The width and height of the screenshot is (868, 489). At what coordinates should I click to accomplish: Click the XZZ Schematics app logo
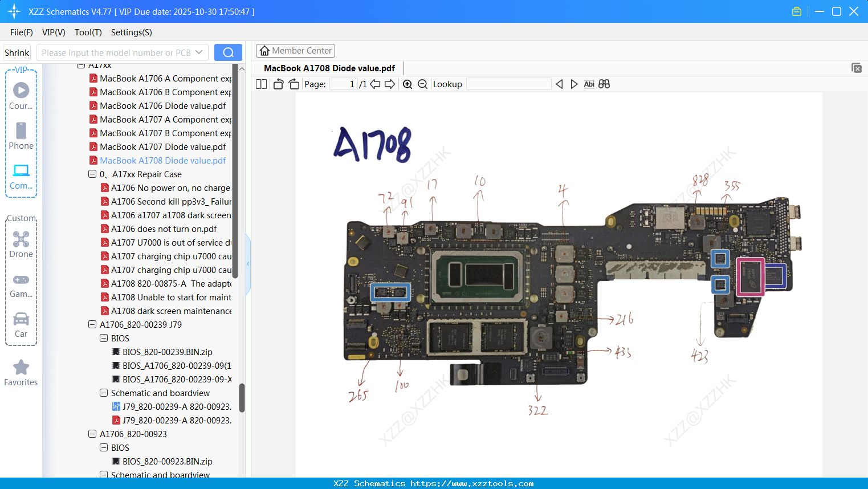(14, 11)
